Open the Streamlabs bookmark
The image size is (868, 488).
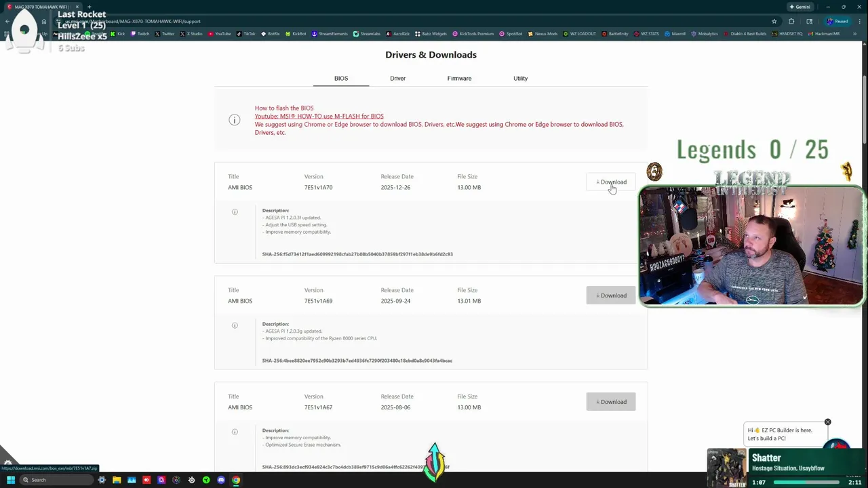pyautogui.click(x=367, y=34)
